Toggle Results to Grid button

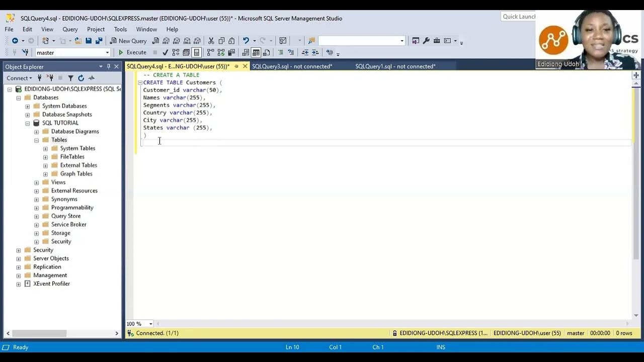(256, 52)
